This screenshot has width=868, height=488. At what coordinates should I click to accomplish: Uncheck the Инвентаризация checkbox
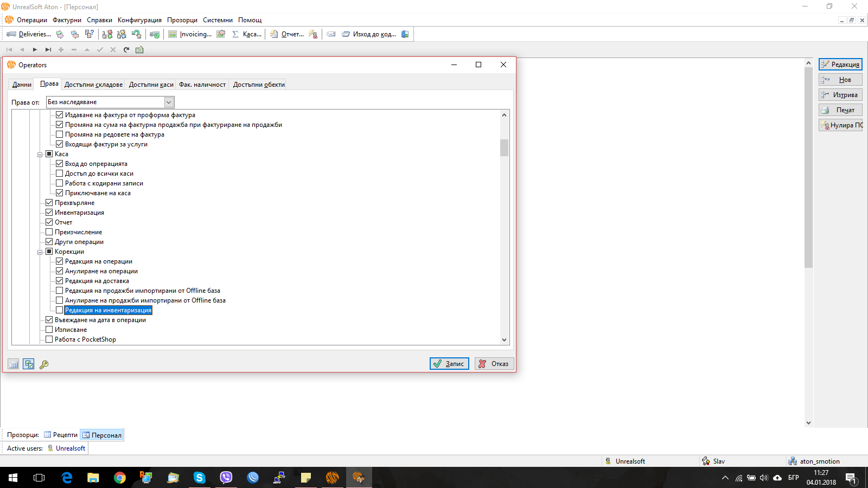49,213
